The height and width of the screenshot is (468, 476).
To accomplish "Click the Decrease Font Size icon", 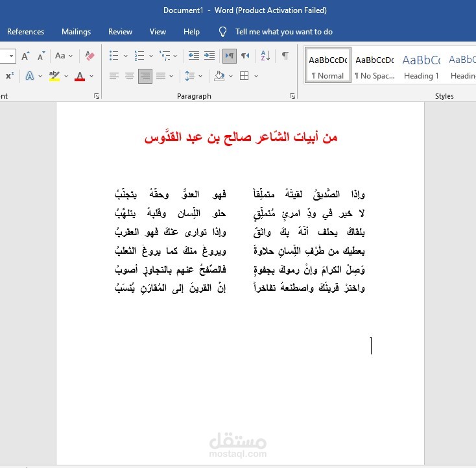I will tap(41, 56).
